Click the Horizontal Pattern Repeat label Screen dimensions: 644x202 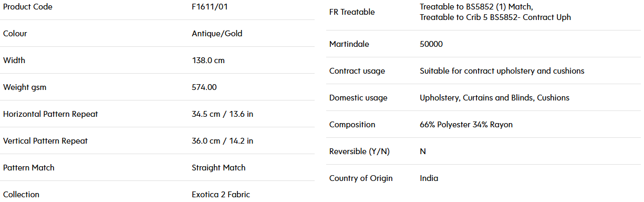pyautogui.click(x=50, y=114)
